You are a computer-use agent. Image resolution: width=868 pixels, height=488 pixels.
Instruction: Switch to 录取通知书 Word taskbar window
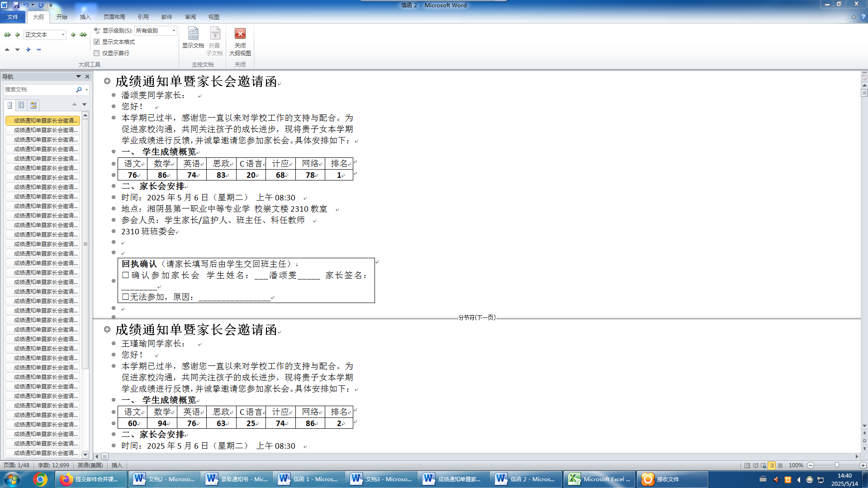[x=237, y=479]
